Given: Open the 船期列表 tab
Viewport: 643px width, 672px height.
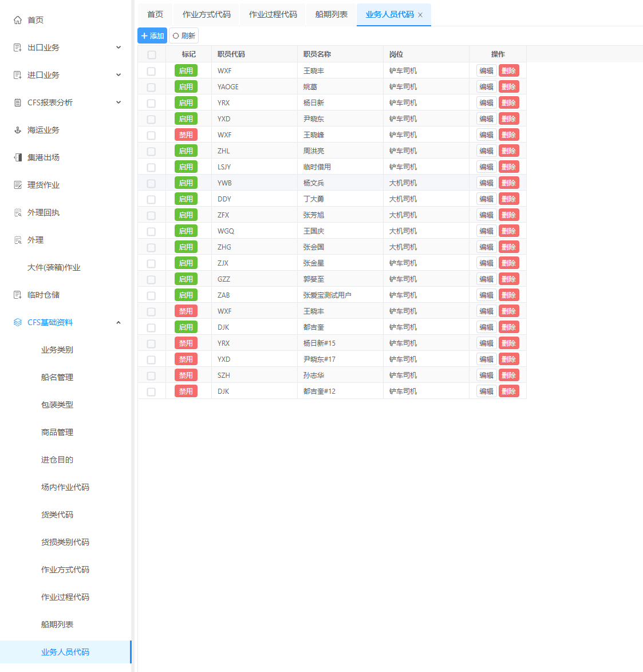Looking at the screenshot, I should (331, 14).
